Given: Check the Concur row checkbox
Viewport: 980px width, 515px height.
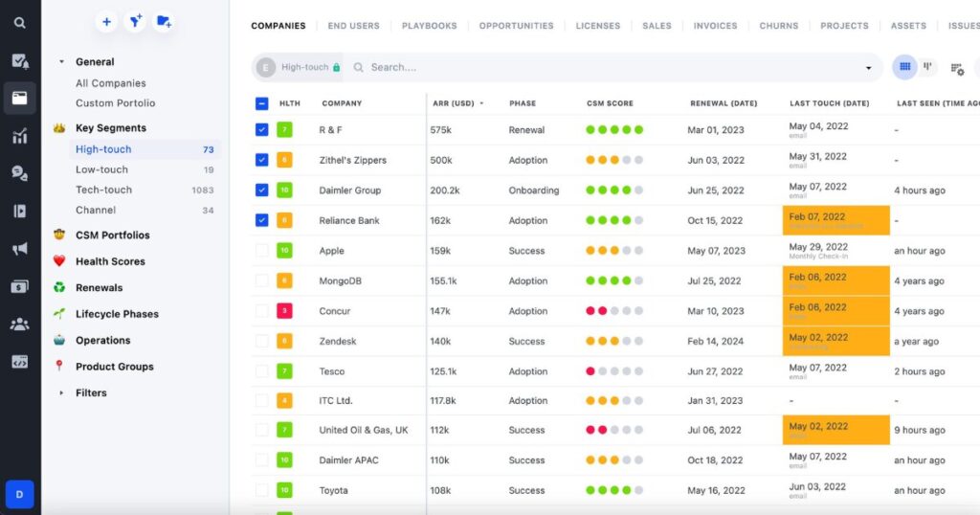Looking at the screenshot, I should (x=262, y=310).
